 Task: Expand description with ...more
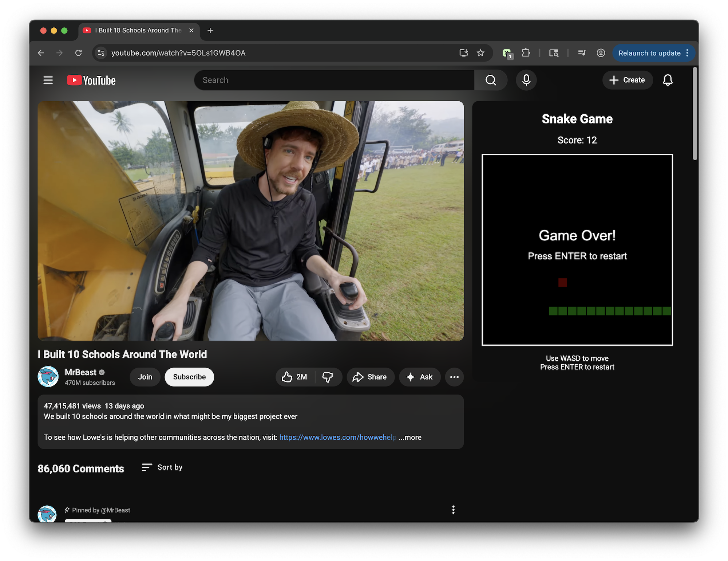[410, 438]
